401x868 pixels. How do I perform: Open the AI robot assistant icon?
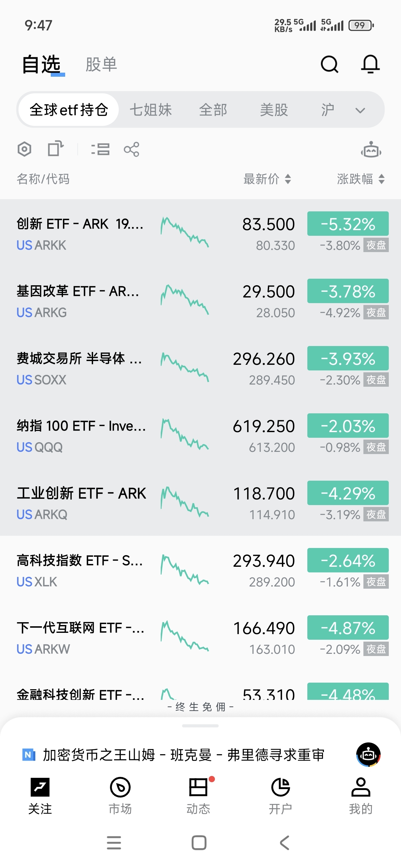point(371,150)
